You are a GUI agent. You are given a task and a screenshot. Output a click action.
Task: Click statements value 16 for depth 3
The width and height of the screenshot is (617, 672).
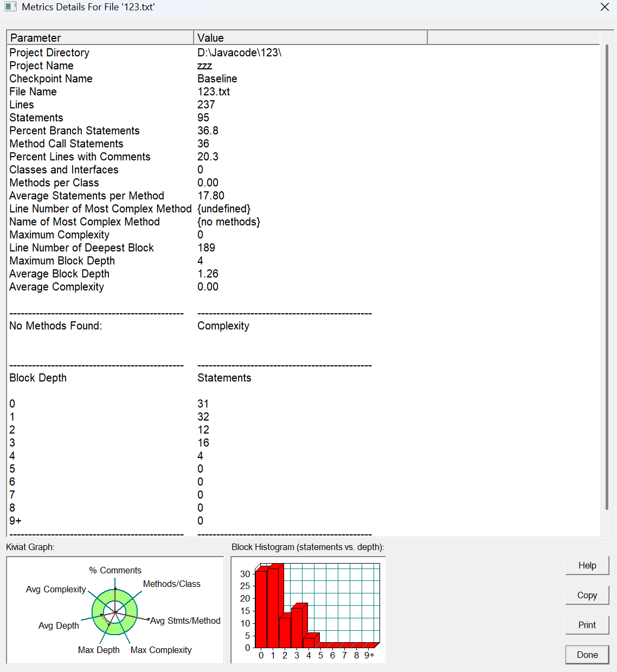[x=203, y=443]
